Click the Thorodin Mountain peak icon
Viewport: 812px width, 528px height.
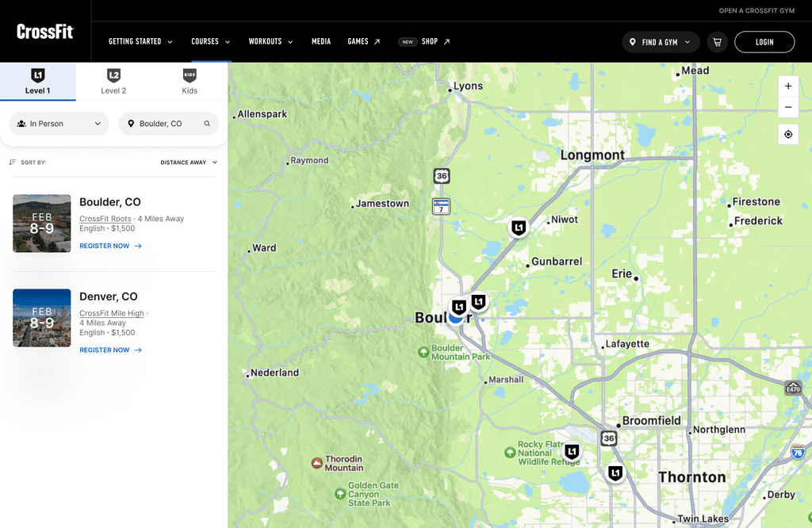pos(317,463)
